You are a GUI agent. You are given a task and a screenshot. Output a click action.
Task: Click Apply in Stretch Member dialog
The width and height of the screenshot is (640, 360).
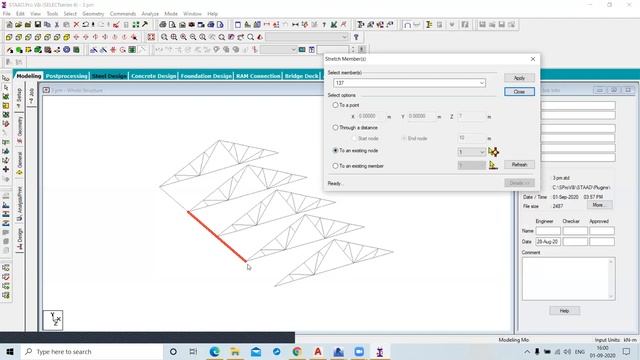coord(519,78)
